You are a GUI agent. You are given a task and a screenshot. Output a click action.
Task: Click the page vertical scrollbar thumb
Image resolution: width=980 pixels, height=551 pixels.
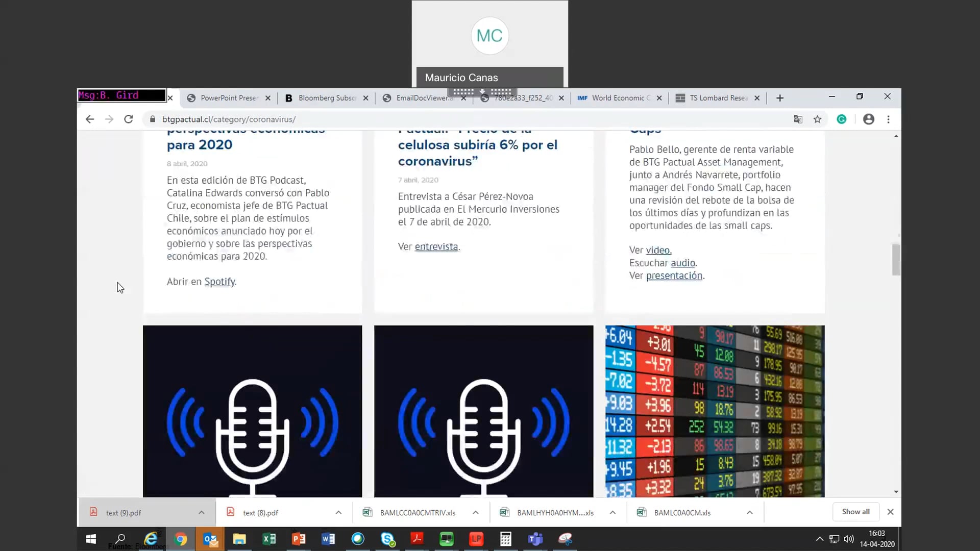point(896,260)
